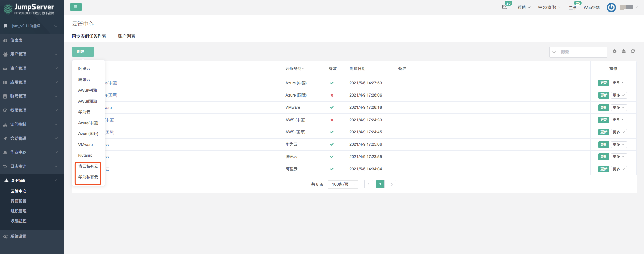This screenshot has width=644, height=254.
Task: Open the Web终端 link
Action: point(592,8)
